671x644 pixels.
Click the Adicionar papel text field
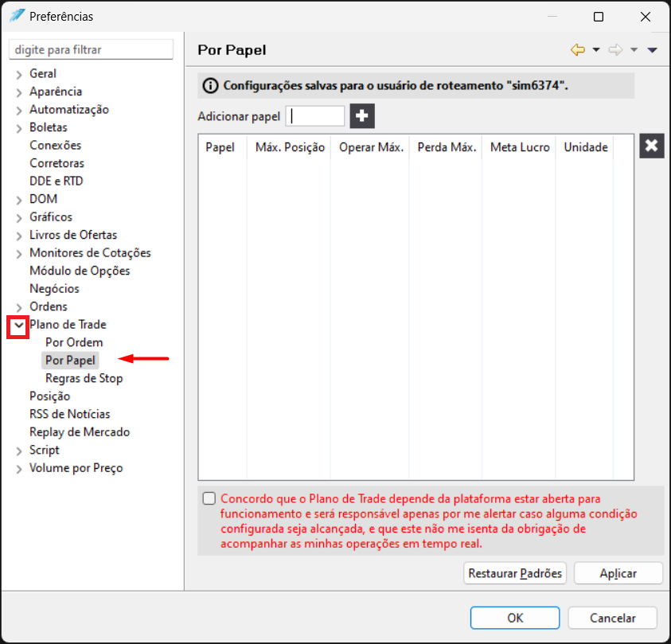(315, 116)
